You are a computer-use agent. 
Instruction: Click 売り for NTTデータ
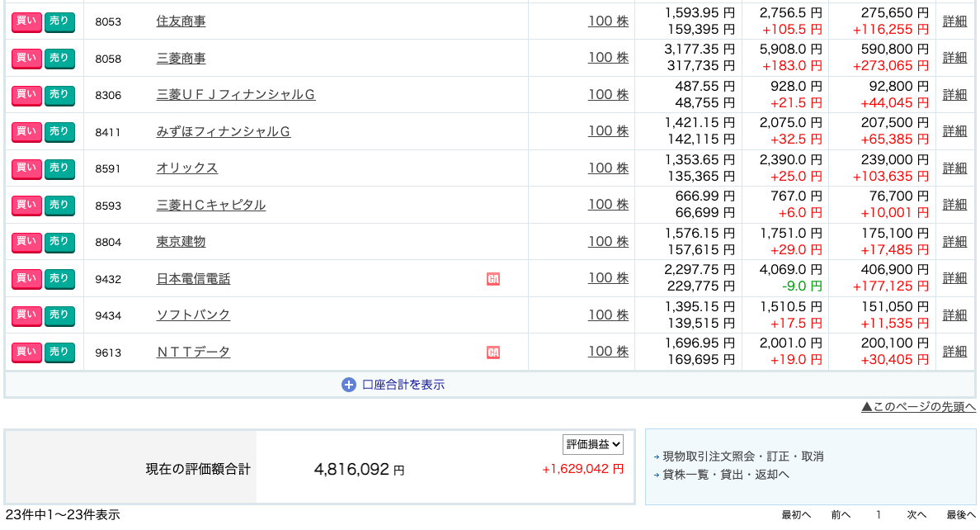point(59,353)
